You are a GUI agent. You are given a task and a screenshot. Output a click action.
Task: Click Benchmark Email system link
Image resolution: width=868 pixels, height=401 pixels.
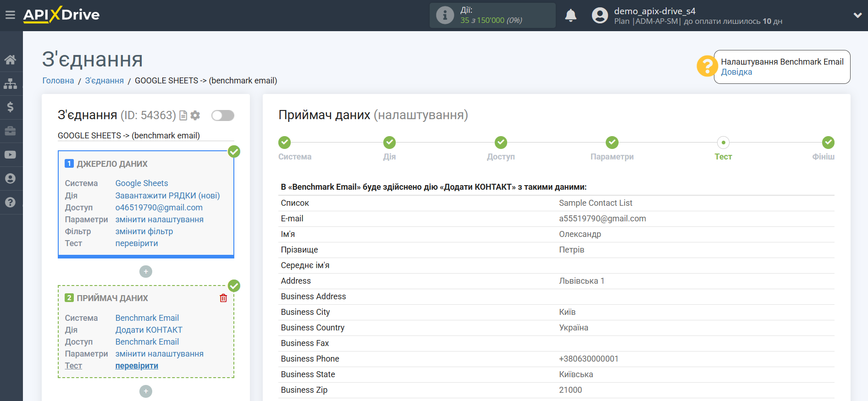147,318
